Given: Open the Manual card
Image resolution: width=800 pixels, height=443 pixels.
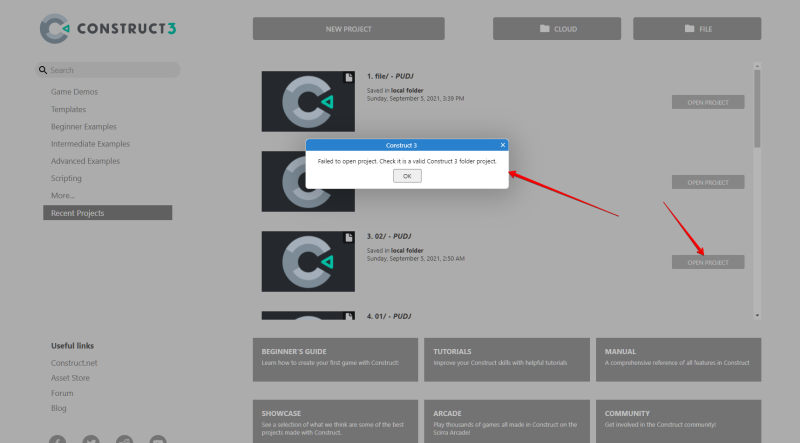Looking at the screenshot, I should click(x=679, y=360).
